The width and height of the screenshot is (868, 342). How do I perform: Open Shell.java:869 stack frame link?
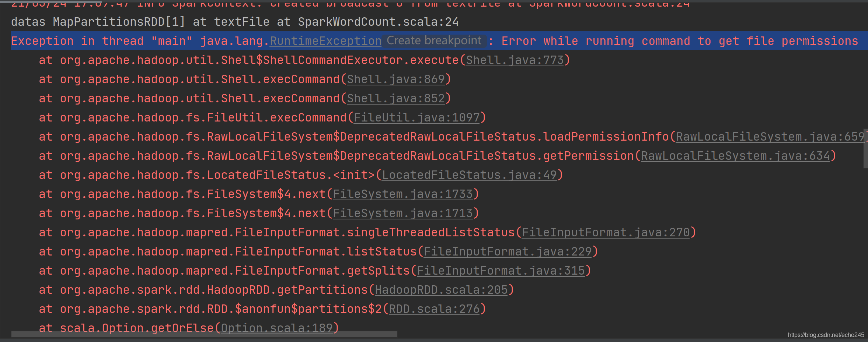tap(396, 79)
